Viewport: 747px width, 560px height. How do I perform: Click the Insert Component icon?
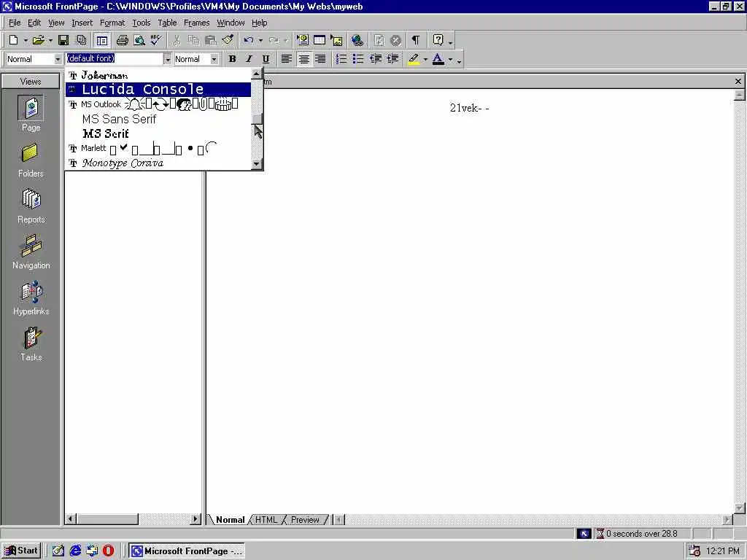point(303,41)
